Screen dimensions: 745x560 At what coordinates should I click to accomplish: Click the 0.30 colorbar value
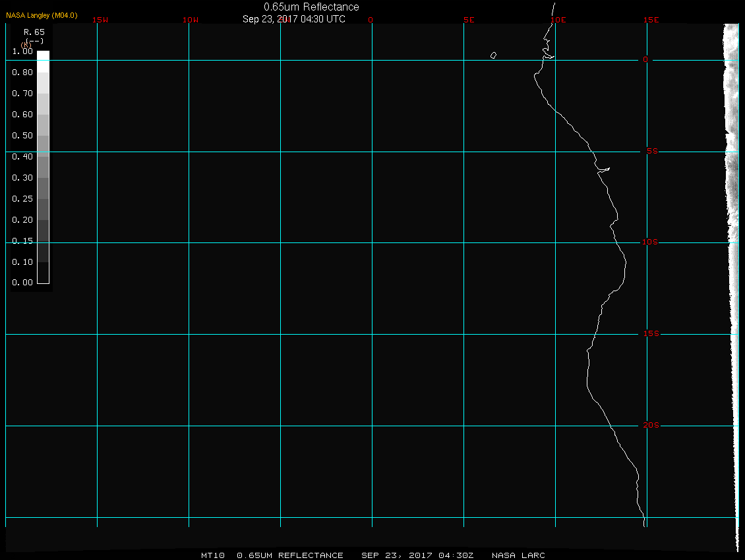(22, 178)
